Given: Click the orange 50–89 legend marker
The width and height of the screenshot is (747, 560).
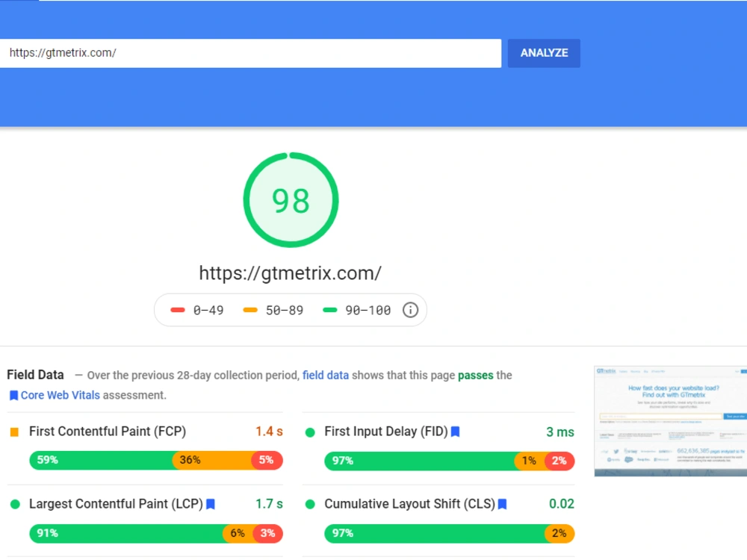Looking at the screenshot, I should click(x=250, y=310).
